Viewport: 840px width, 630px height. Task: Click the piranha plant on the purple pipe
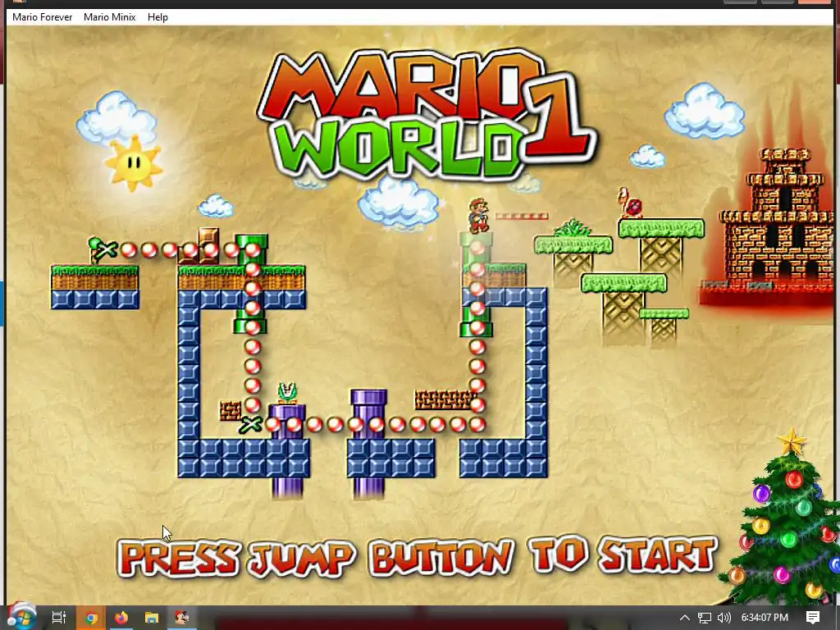[x=287, y=393]
